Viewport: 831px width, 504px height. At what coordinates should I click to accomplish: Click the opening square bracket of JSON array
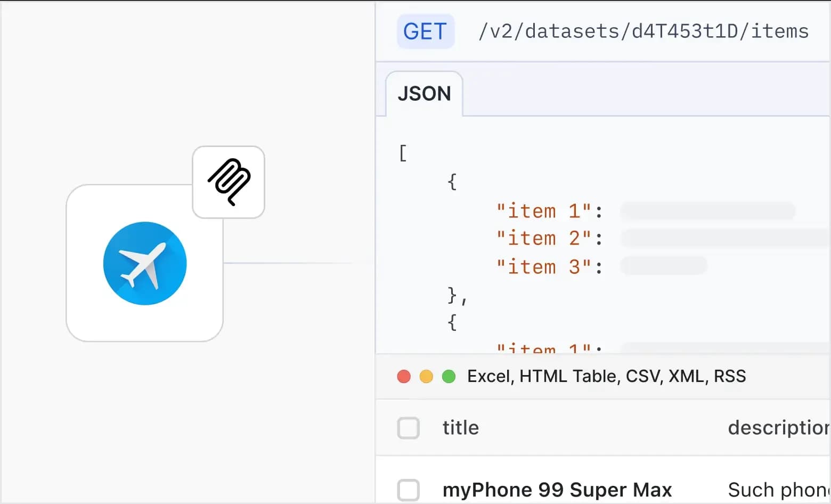pos(403,153)
